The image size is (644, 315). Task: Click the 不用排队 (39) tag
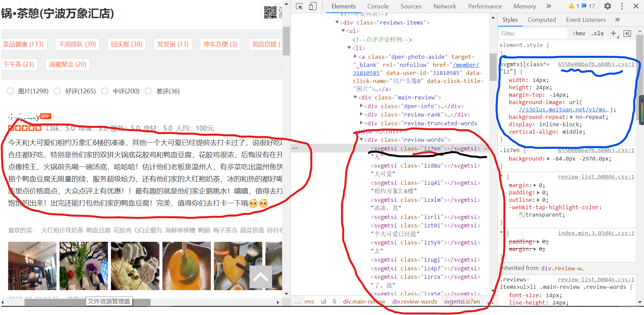click(x=77, y=44)
